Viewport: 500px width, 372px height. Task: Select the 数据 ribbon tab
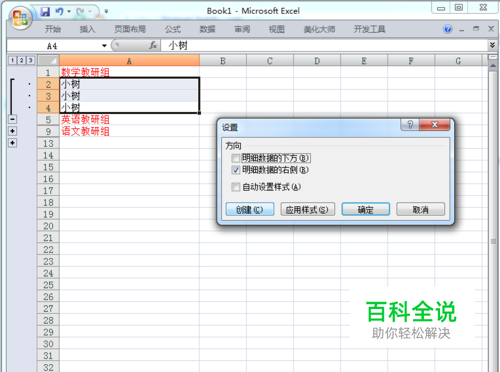pos(207,29)
